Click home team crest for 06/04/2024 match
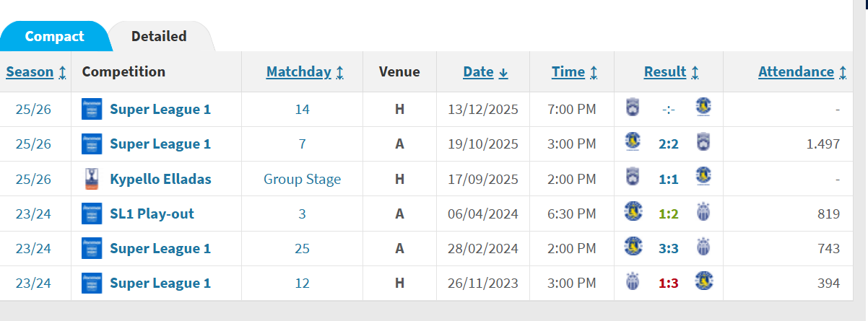The height and width of the screenshot is (321, 868). (633, 214)
